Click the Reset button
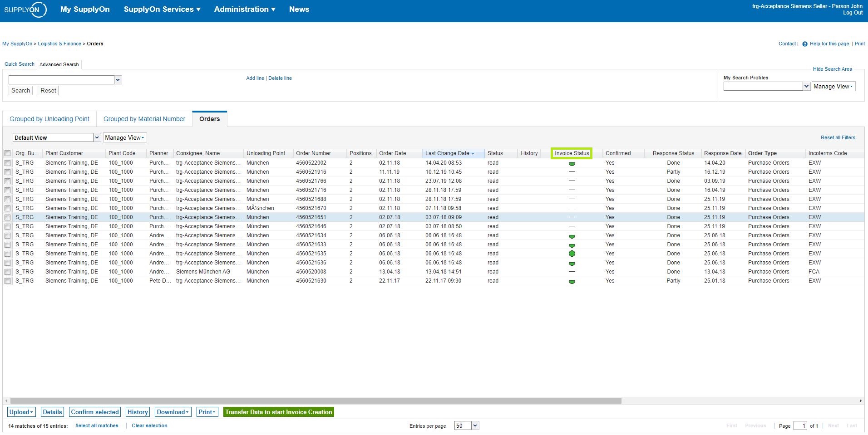The height and width of the screenshot is (435, 868). (48, 90)
